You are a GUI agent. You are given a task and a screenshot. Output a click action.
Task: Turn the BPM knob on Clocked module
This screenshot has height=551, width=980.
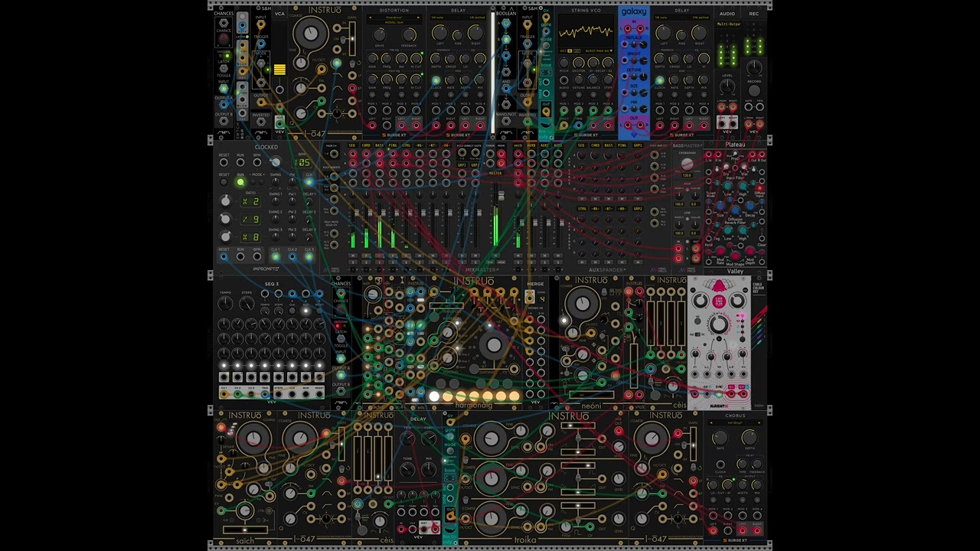pyautogui.click(x=275, y=162)
